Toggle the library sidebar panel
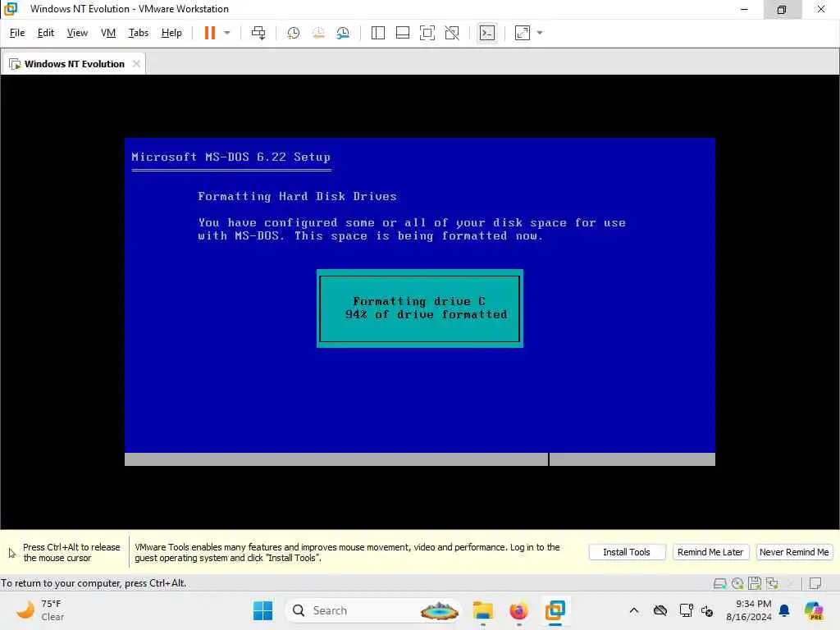Viewport: 840px width, 630px height. pos(377,33)
